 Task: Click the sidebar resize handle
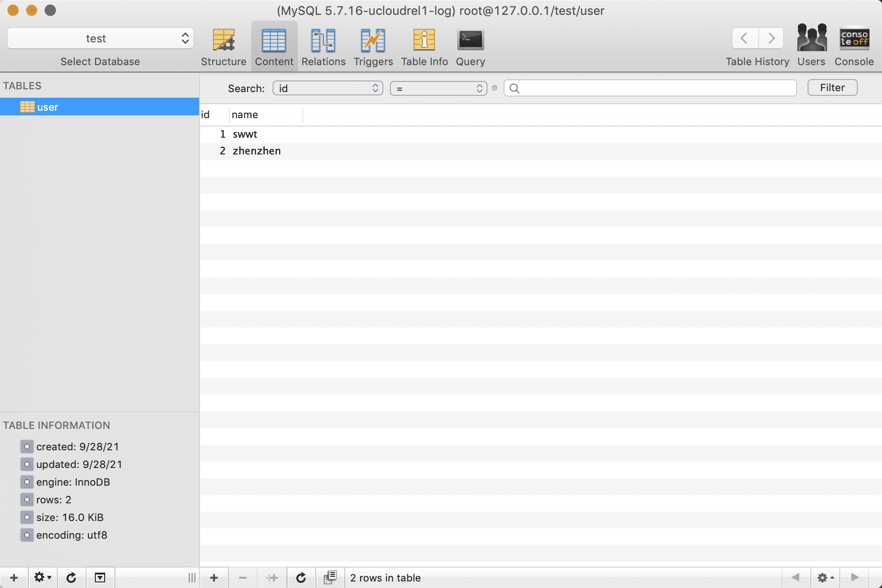(x=192, y=577)
